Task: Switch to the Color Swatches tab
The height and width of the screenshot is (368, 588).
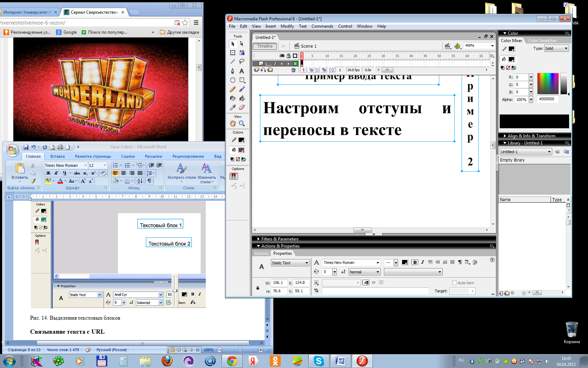Action: [542, 41]
